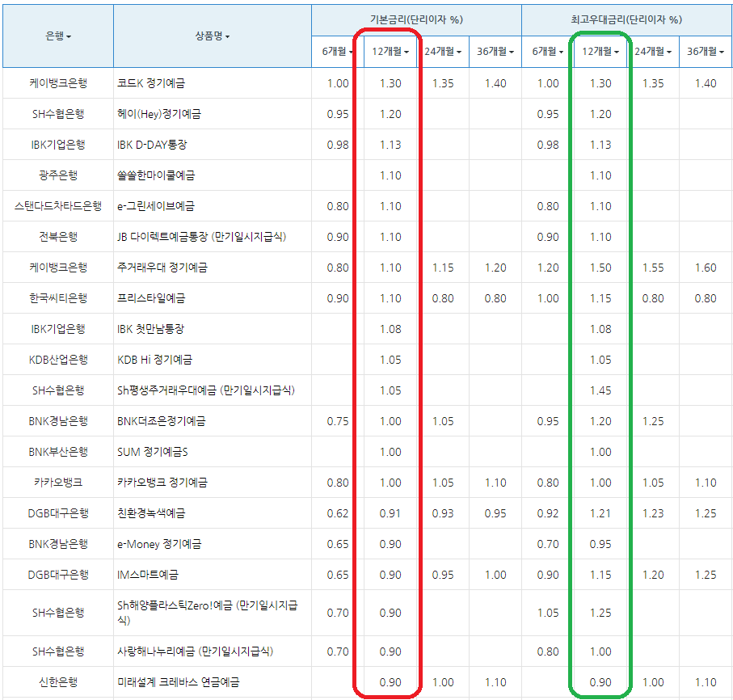Click 1.08 base rate for IBK 첫만남통장
The height and width of the screenshot is (700, 733).
pyautogui.click(x=390, y=329)
